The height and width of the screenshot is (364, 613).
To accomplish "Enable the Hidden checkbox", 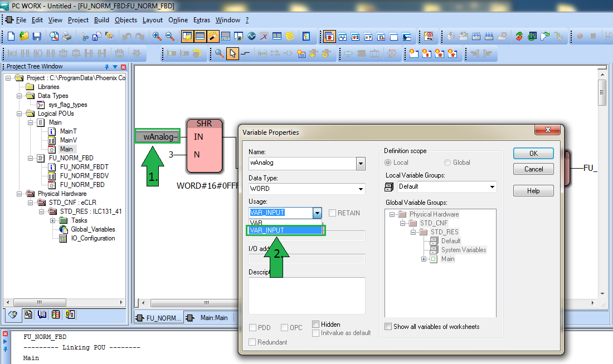I will point(316,324).
